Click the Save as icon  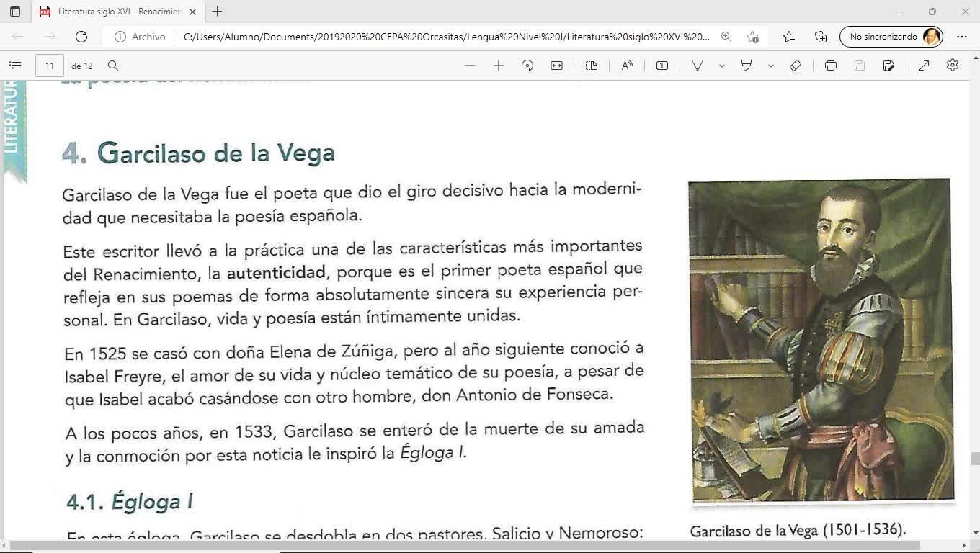(x=888, y=66)
